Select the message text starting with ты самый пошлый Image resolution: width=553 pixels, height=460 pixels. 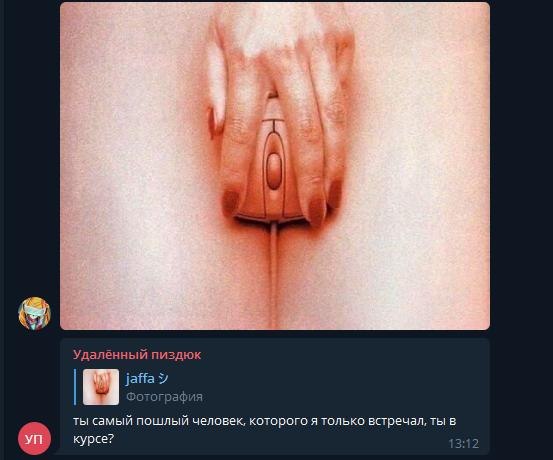click(x=265, y=430)
